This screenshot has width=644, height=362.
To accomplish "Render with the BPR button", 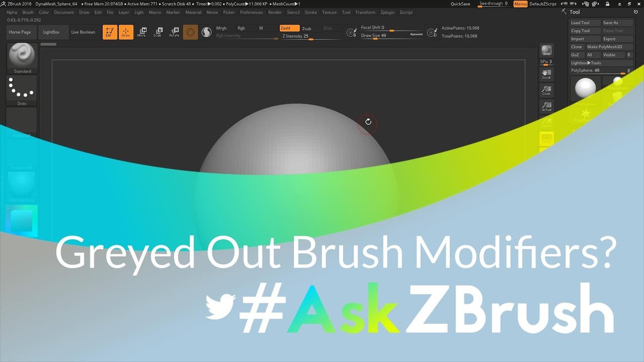I will point(546,51).
